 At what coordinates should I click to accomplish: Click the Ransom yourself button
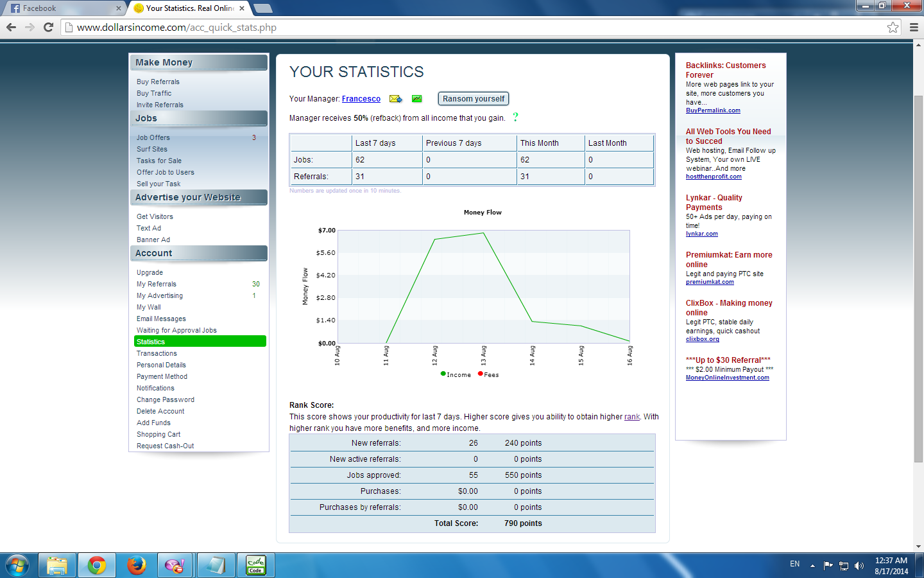point(474,98)
